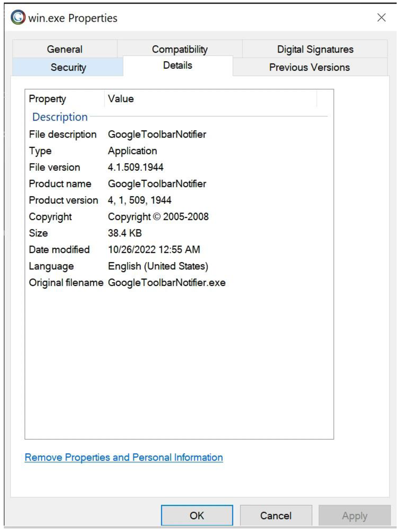Switch to the General tab
This screenshot has height=532, width=401.
(x=65, y=49)
